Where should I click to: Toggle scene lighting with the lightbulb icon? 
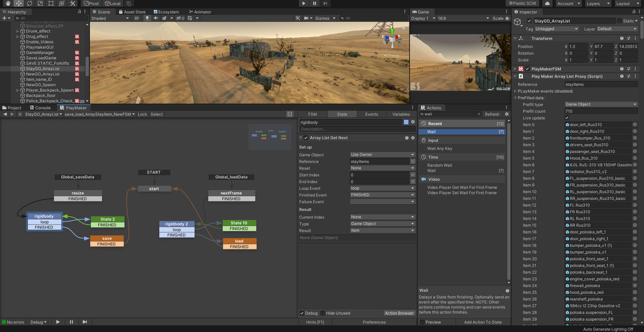[x=147, y=18]
